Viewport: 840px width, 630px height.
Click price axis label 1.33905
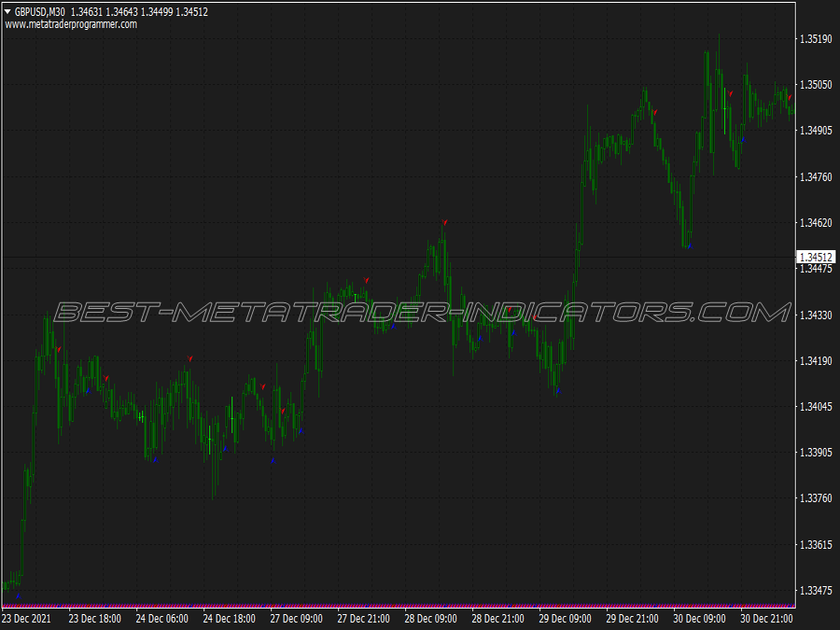pos(816,452)
